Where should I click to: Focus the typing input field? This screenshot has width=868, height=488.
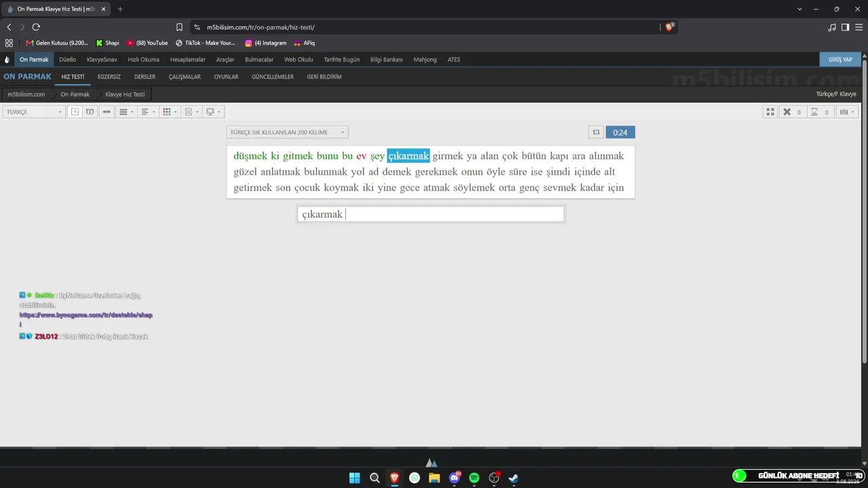click(x=431, y=214)
